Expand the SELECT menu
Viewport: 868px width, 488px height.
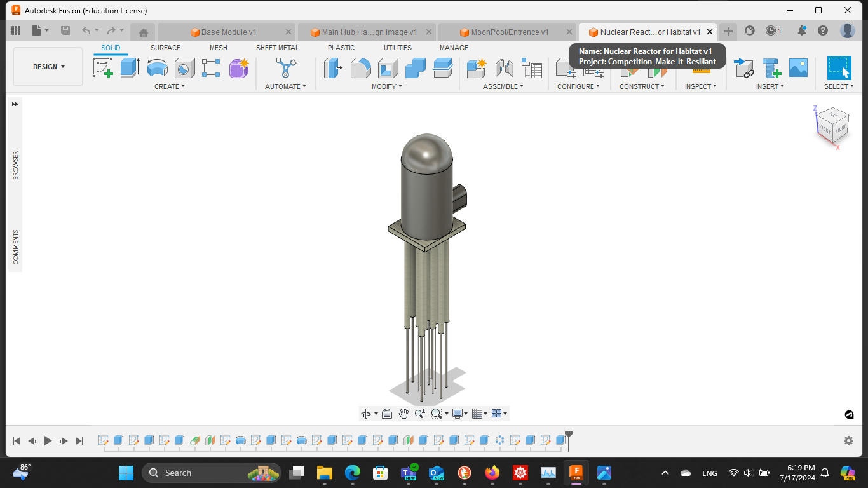pos(839,86)
